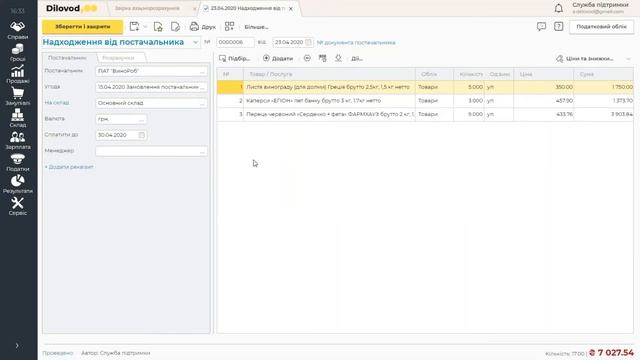Expand the sidebar with the bottom chevron
The height and width of the screenshot is (360, 640).
point(17,346)
